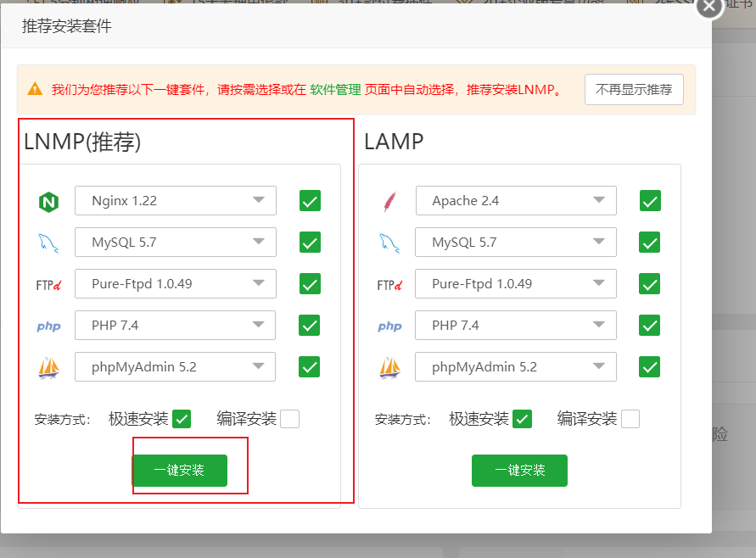Click the FTPd icon in LNMP
This screenshot has width=756, height=558.
(48, 285)
